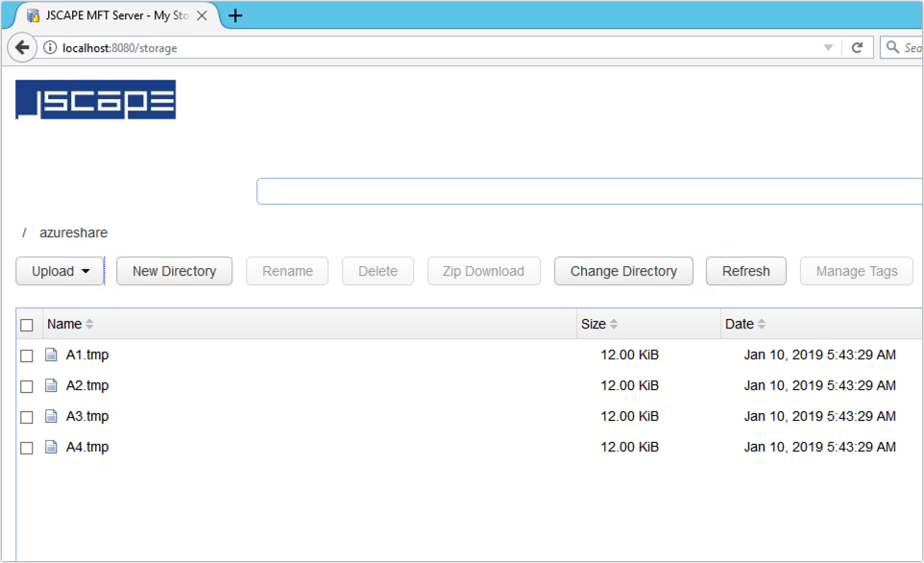The width and height of the screenshot is (924, 563).
Task: Click the JSCAPE logo
Action: [95, 99]
